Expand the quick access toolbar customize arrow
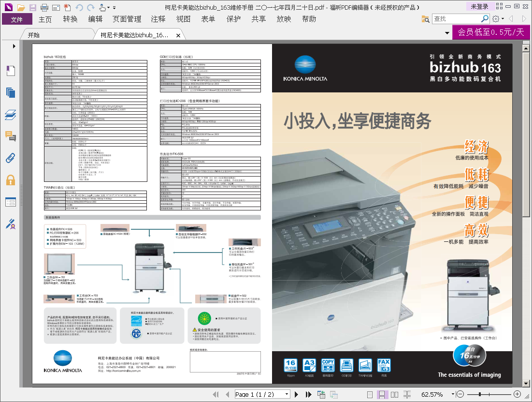The image size is (532, 402). click(115, 7)
